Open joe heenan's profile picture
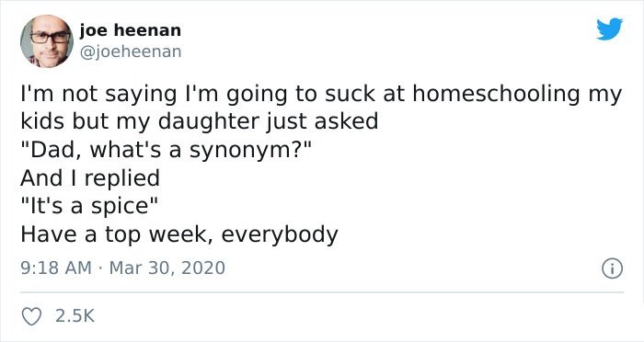The height and width of the screenshot is (342, 644). [x=47, y=41]
